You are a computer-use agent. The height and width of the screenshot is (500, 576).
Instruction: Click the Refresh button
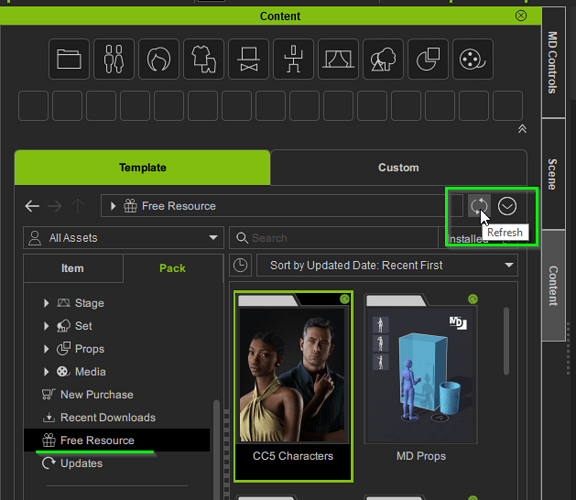479,206
